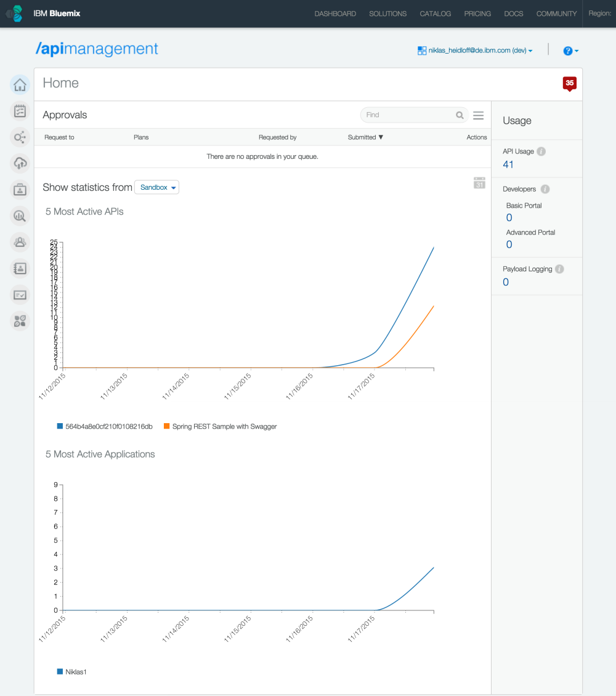Click the Requested by column header
The width and height of the screenshot is (616, 696).
(277, 137)
